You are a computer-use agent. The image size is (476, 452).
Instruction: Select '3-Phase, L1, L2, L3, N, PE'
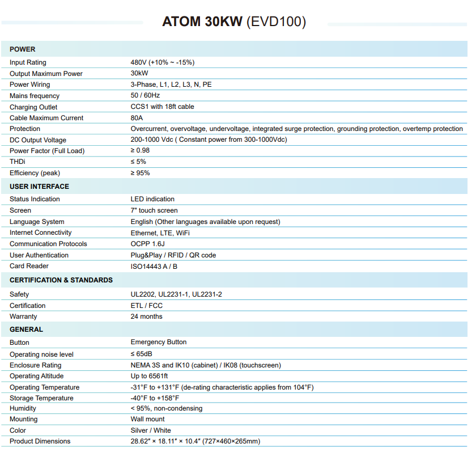coord(171,85)
